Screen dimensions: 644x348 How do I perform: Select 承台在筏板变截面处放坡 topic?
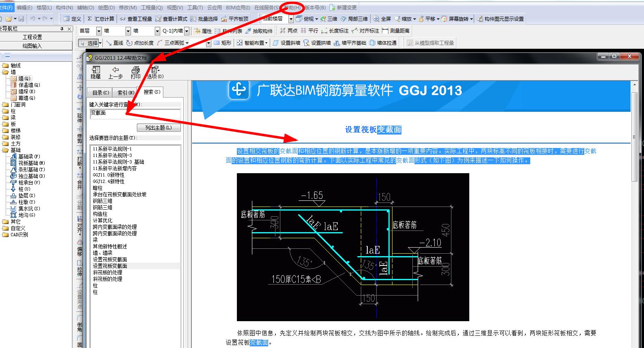[119, 194]
